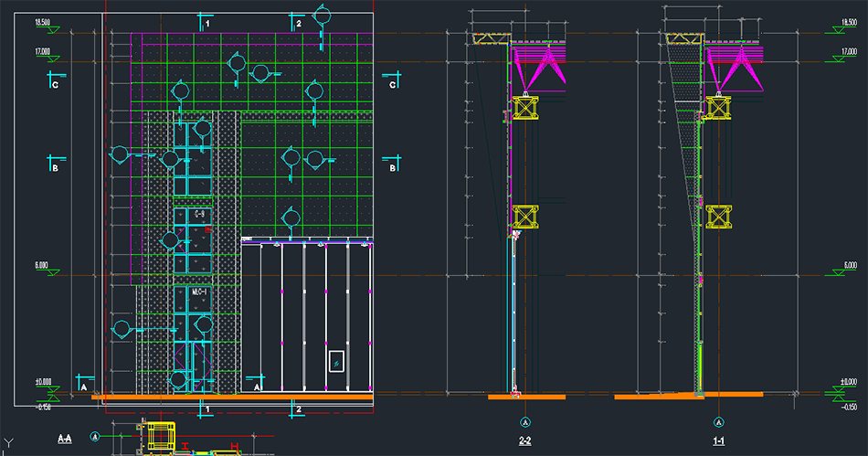868x456 pixels.
Task: Select the grid bubble A under section 2-2
Action: (525, 422)
